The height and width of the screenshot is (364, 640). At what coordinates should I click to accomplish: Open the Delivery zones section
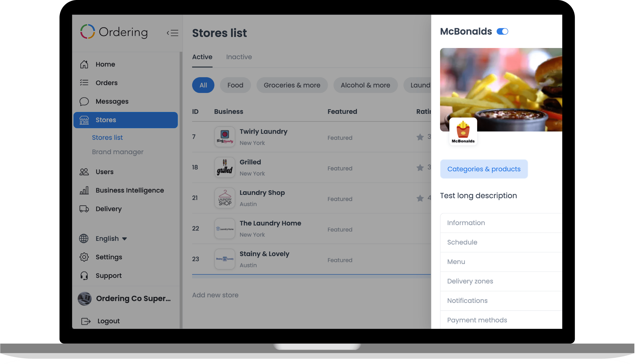(501, 281)
